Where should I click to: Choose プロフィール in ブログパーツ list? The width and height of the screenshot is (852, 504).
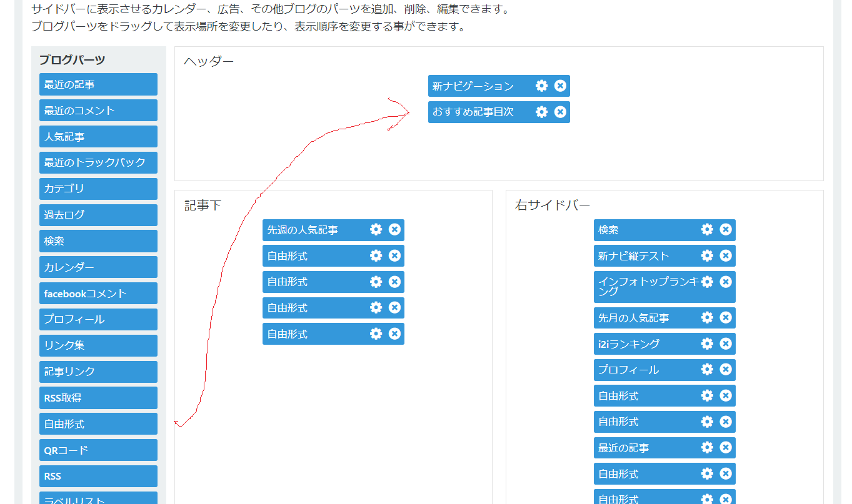98,319
